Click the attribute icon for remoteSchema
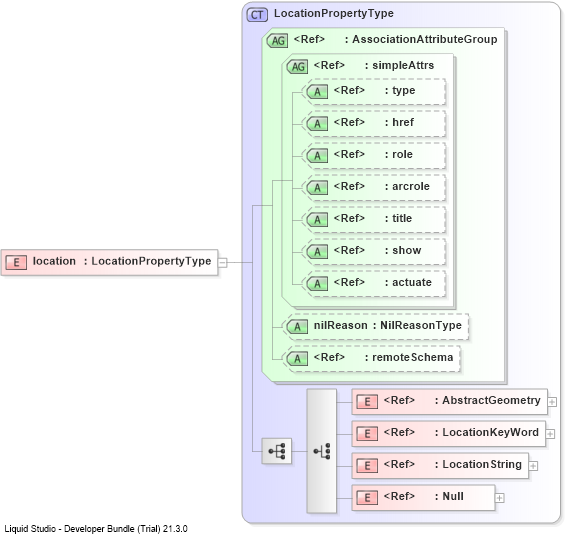 [297, 359]
